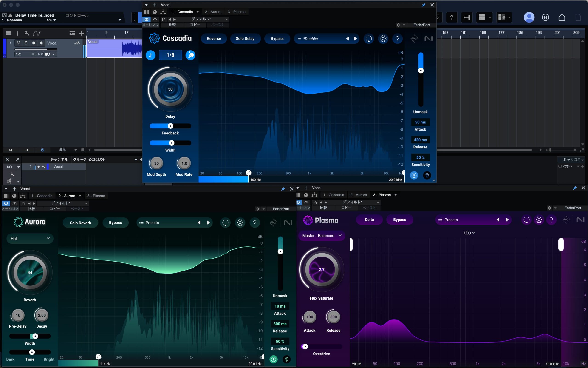Open the home start page icon
The height and width of the screenshot is (368, 588).
[562, 17]
